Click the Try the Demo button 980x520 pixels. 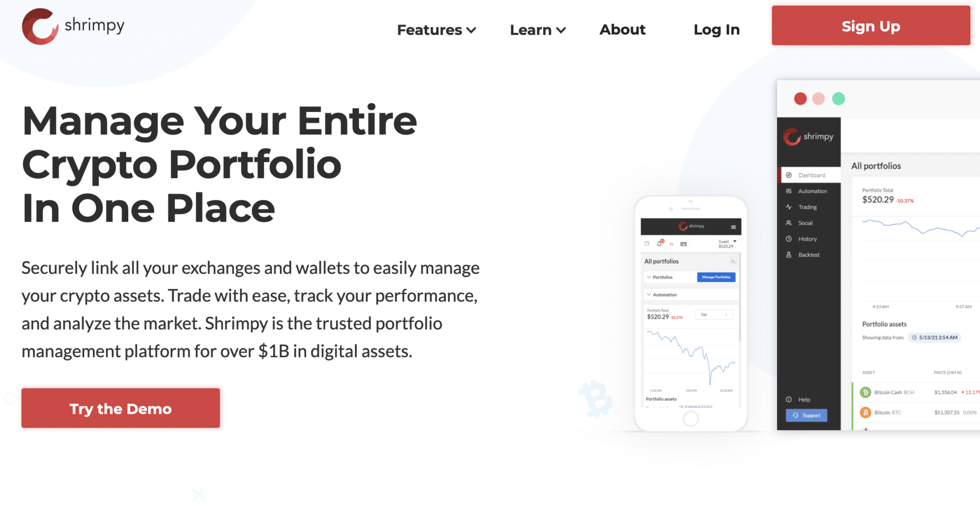click(120, 409)
